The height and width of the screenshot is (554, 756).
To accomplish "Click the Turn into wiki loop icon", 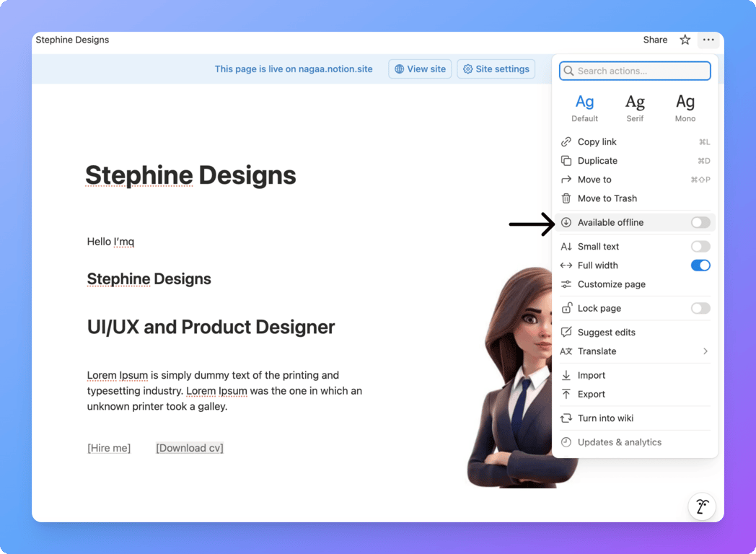I will pos(566,418).
